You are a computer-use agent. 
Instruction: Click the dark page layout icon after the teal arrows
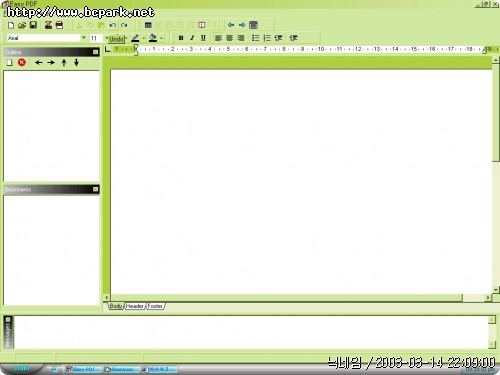253,25
